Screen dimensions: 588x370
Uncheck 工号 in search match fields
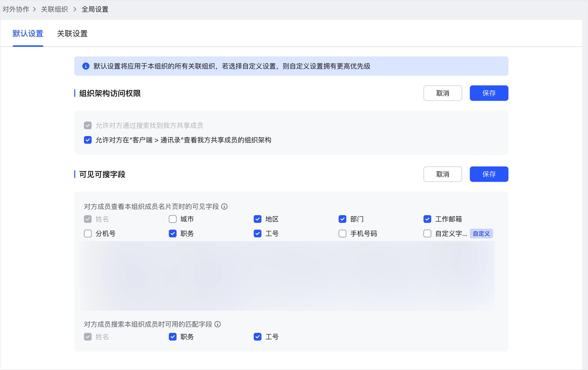[257, 337]
